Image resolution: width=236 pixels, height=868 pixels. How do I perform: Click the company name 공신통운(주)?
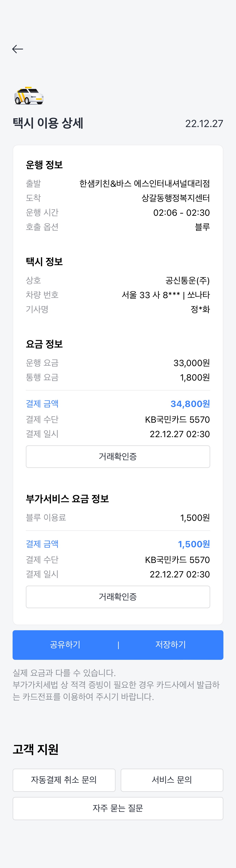[188, 280]
